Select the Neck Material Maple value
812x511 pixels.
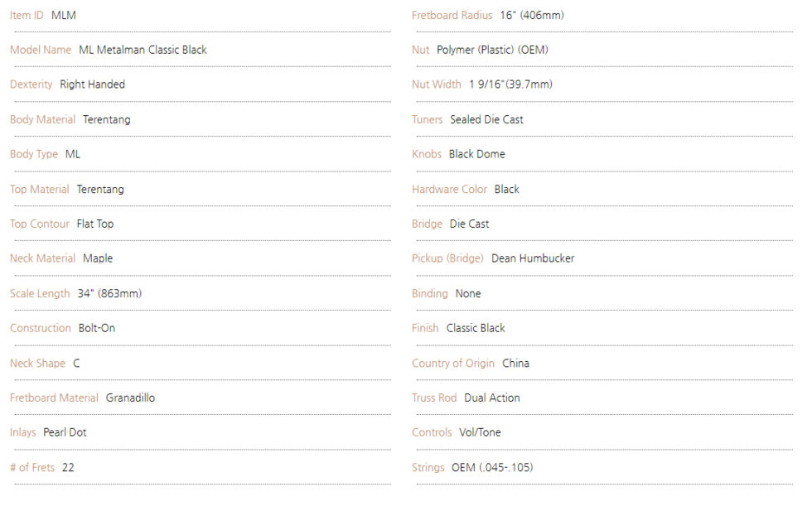[x=98, y=258]
